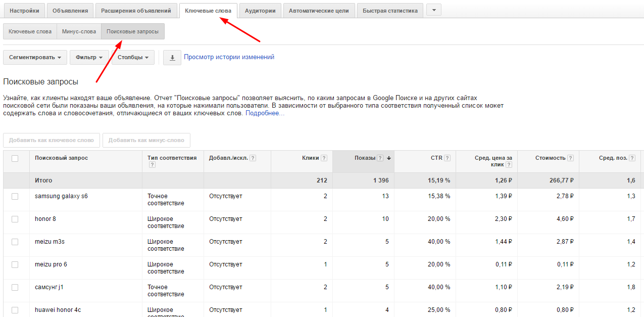Click the samsung galaxy s6 query
This screenshot has height=317, width=644.
pyautogui.click(x=61, y=196)
